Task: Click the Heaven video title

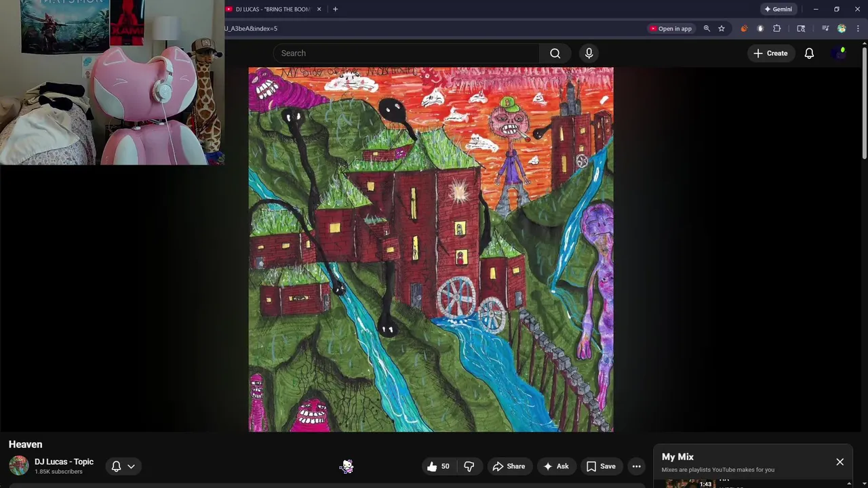Action: tap(25, 444)
